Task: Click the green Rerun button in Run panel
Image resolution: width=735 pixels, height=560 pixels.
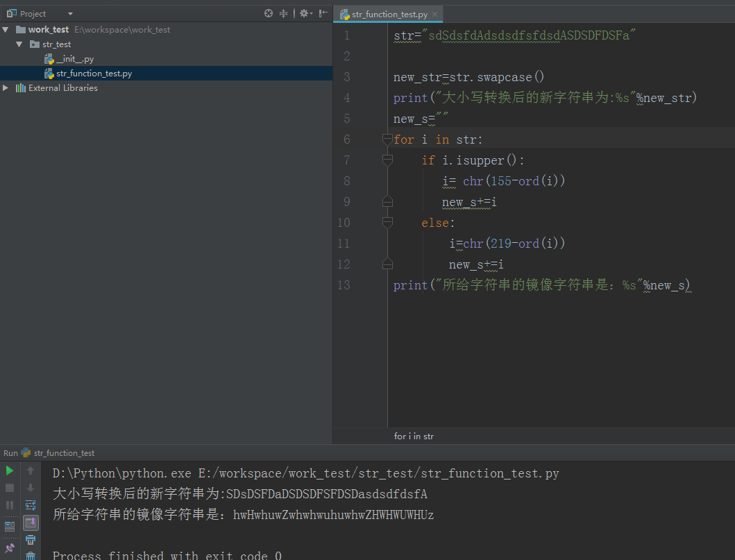Action: [10, 470]
